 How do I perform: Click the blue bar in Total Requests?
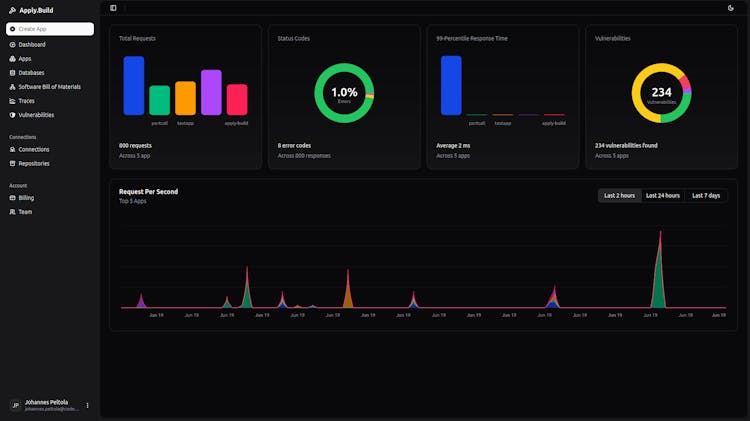pyautogui.click(x=134, y=86)
